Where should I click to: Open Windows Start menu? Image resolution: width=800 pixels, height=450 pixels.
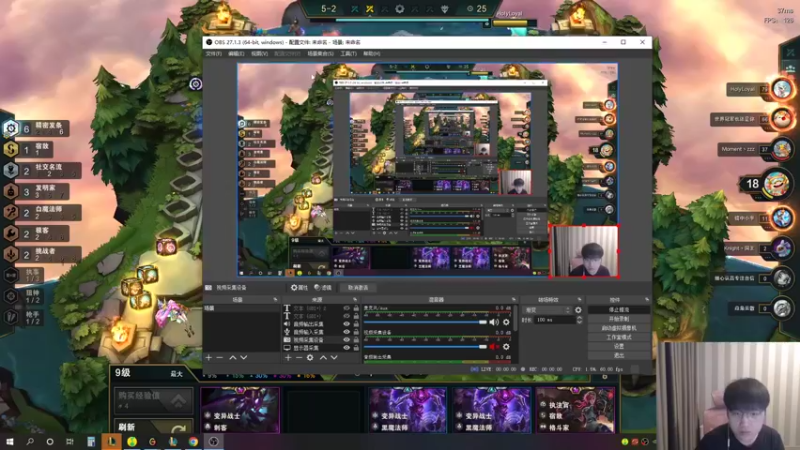10,442
